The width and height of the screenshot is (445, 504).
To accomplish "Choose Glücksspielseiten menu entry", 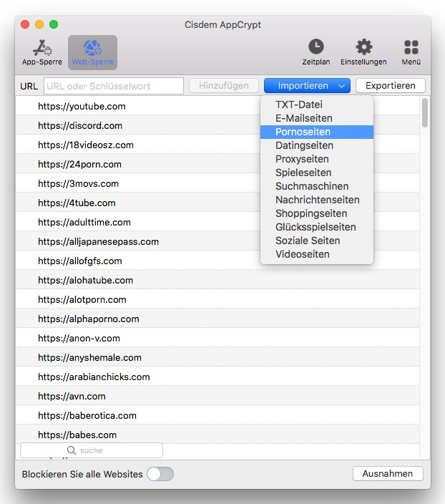I will click(x=317, y=227).
